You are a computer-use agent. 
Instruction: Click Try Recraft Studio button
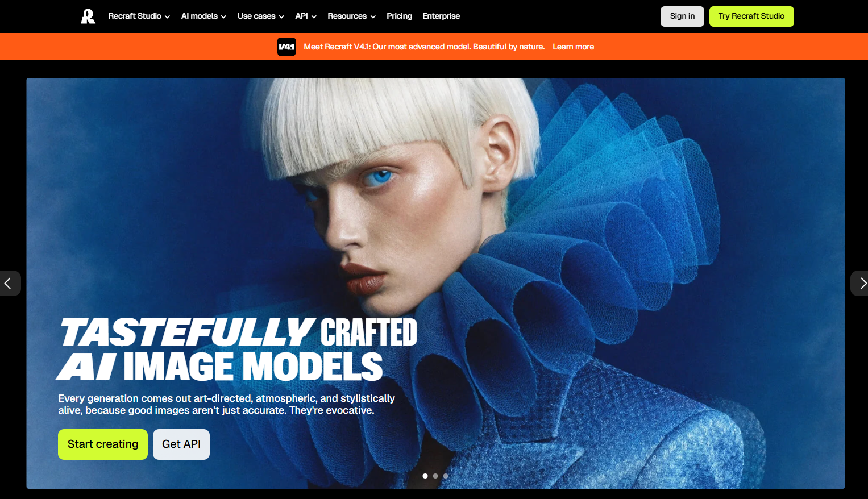[751, 16]
